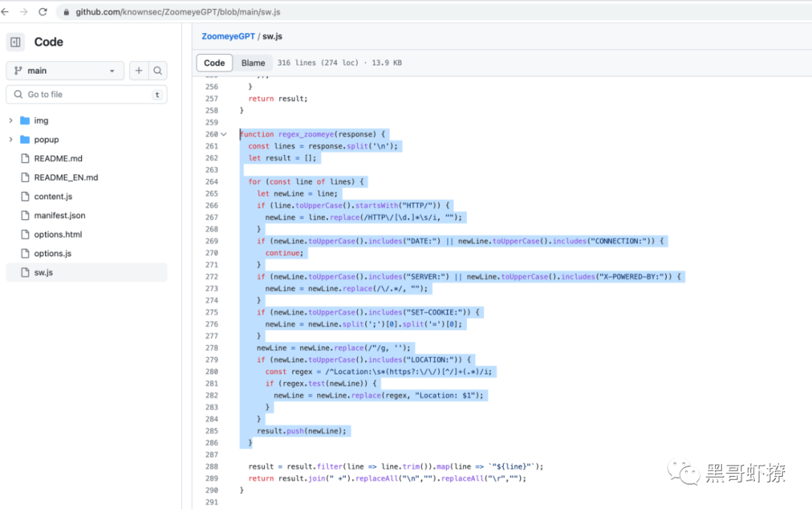
Task: Open the file search magnifier icon
Action: (158, 71)
